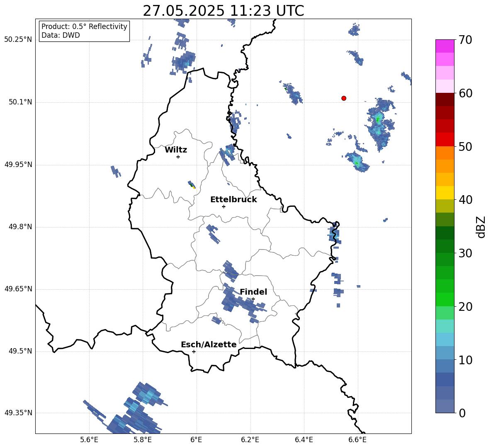Click the 49.5°N latitude label
This screenshot has width=491, height=448.
click(x=20, y=351)
